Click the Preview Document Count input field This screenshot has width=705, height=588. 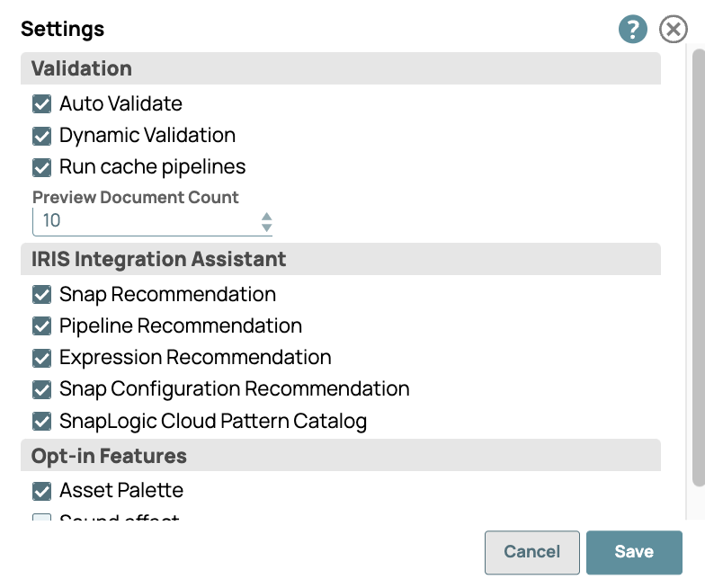(144, 221)
